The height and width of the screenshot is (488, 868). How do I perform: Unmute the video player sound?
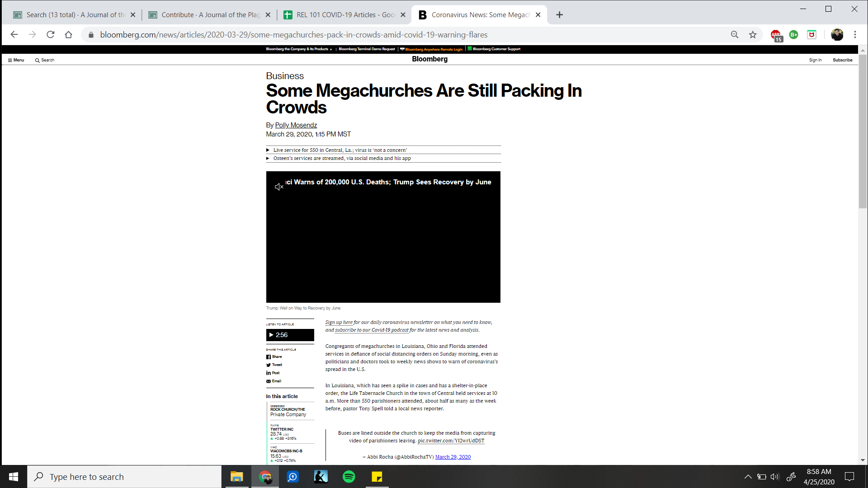(278, 187)
